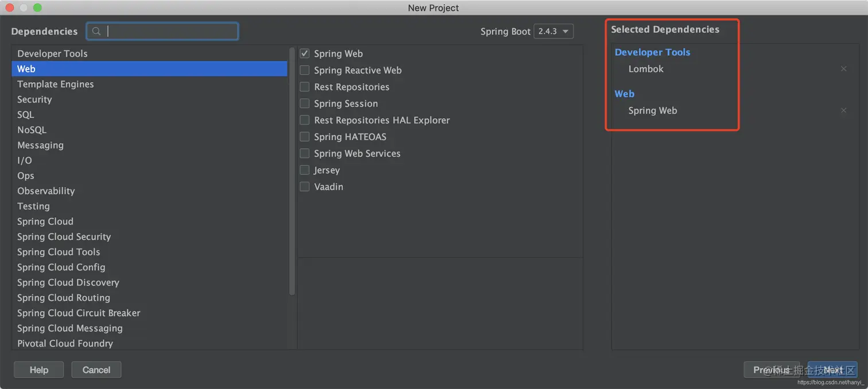Click the search magnifier icon
Image resolution: width=868 pixels, height=389 pixels.
tap(97, 32)
